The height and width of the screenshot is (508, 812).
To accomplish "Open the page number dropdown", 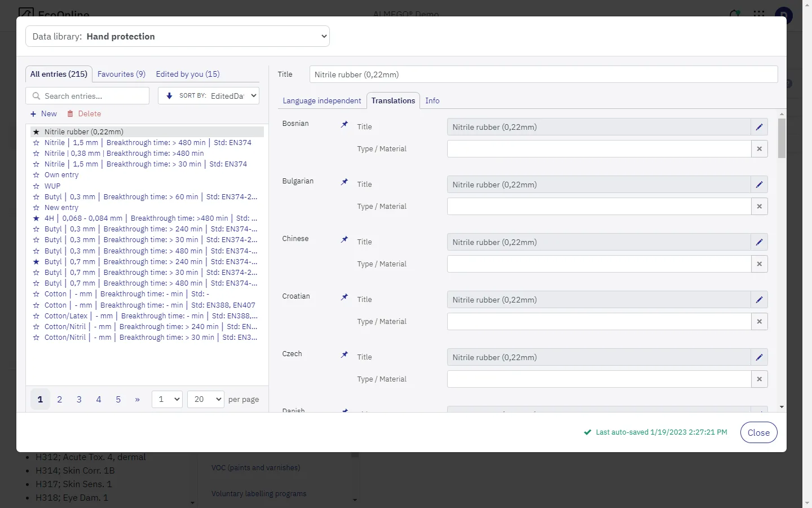I will click(x=167, y=399).
